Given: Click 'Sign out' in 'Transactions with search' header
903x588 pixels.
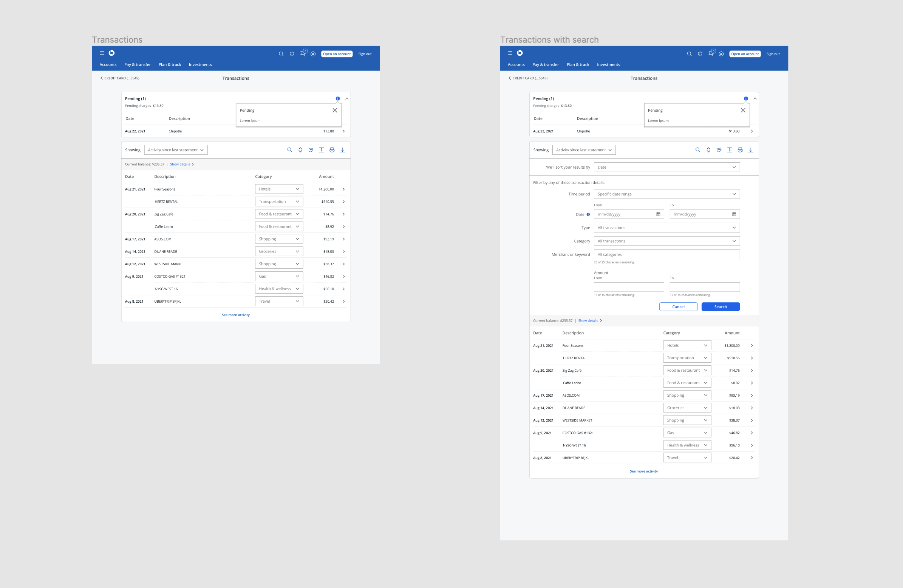Looking at the screenshot, I should point(773,54).
